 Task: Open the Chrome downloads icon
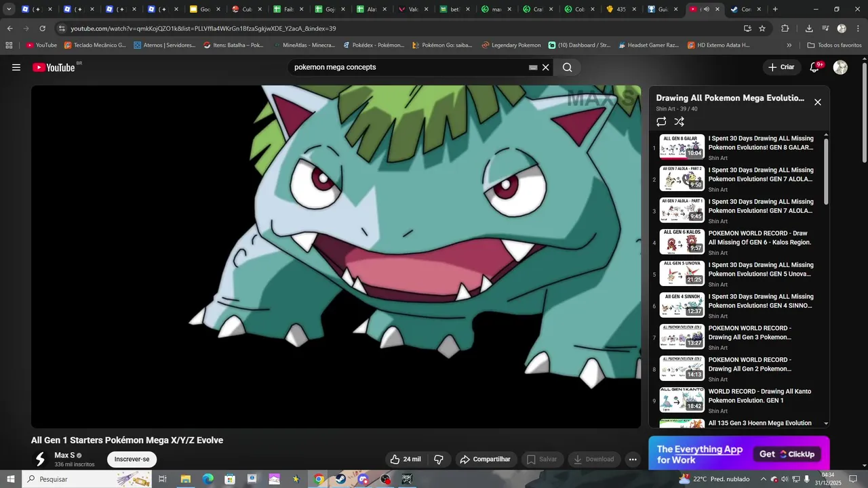809,28
